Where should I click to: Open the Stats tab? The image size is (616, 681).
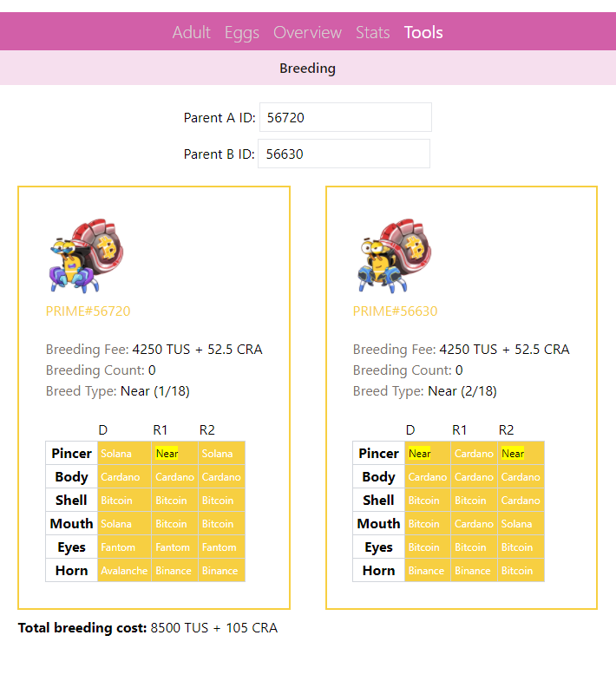coord(372,33)
